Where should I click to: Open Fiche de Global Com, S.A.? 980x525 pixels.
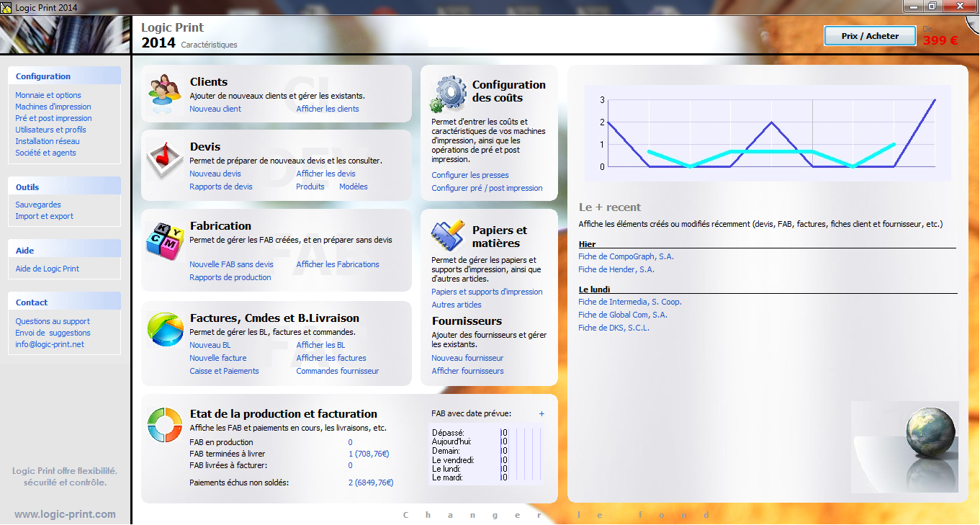pos(623,315)
